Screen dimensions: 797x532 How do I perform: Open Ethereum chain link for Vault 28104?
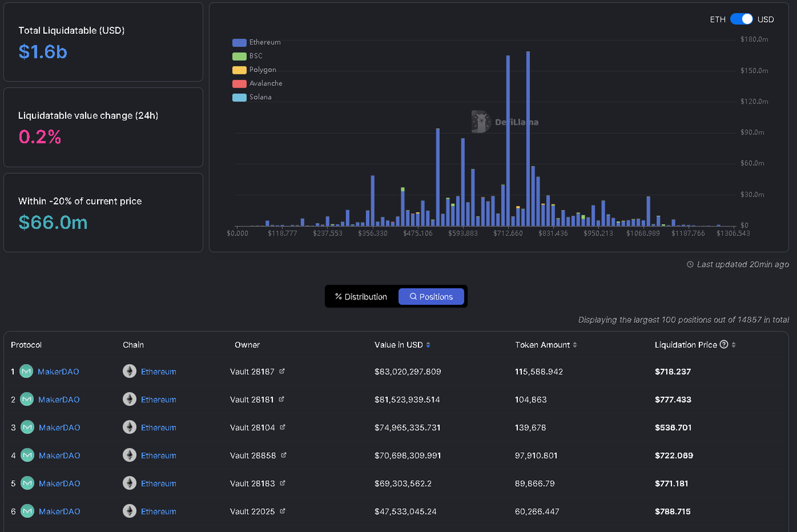pyautogui.click(x=159, y=428)
